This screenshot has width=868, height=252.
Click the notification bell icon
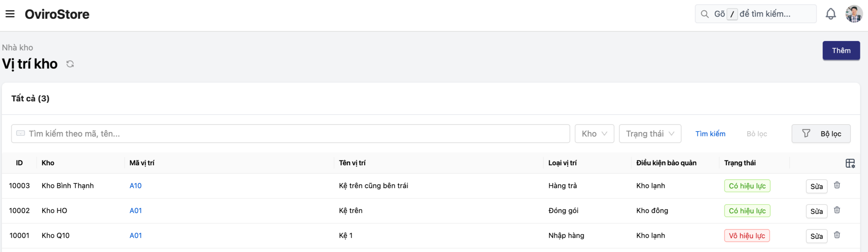[x=830, y=14]
